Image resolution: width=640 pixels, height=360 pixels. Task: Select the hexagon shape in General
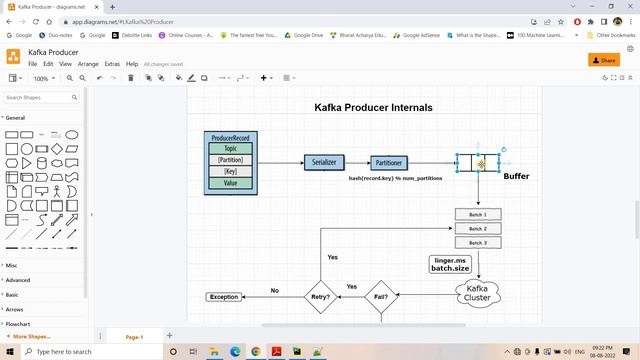pos(11,163)
